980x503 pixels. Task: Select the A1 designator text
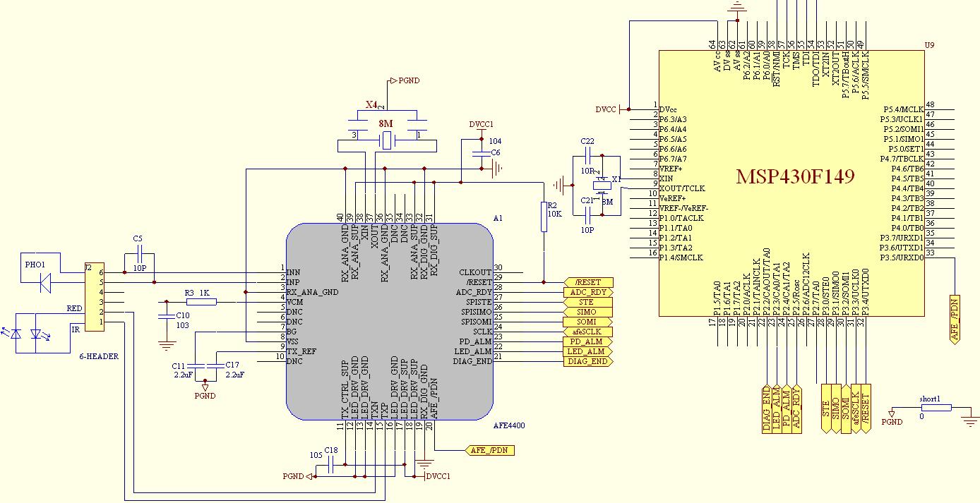(498, 219)
